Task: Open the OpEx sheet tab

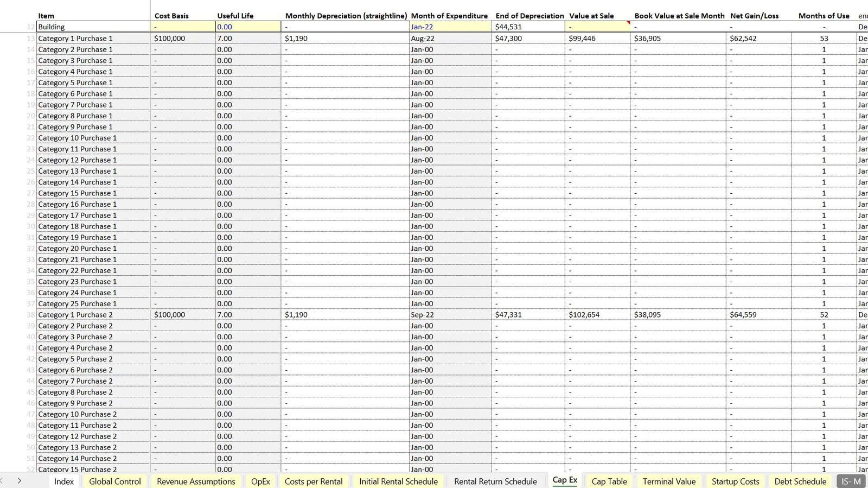Action: (x=260, y=481)
